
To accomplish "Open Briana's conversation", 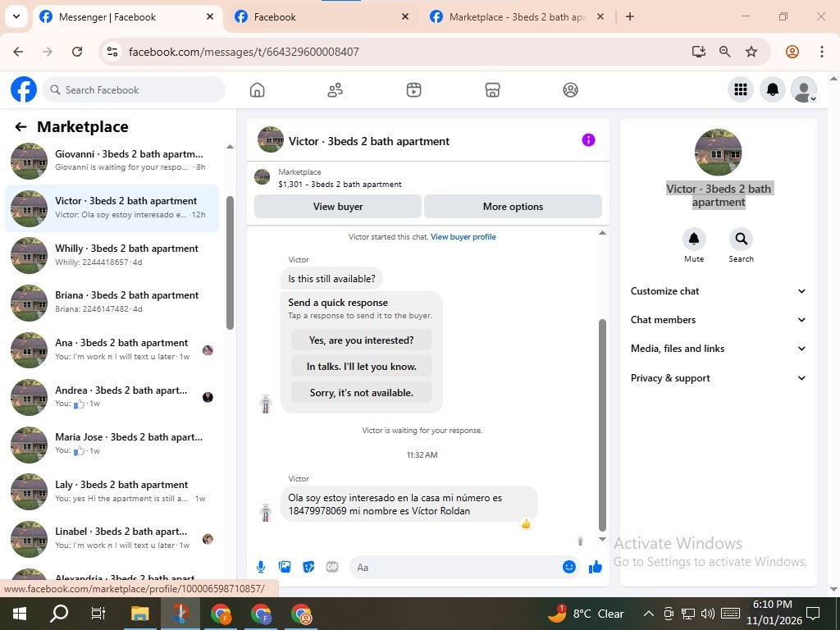I will pos(112,302).
